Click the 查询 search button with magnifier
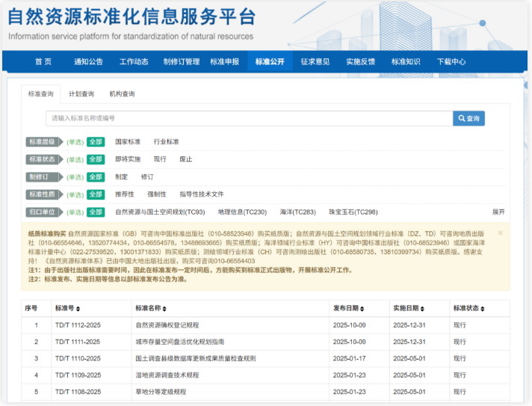The height and width of the screenshot is (406, 532). tap(468, 118)
